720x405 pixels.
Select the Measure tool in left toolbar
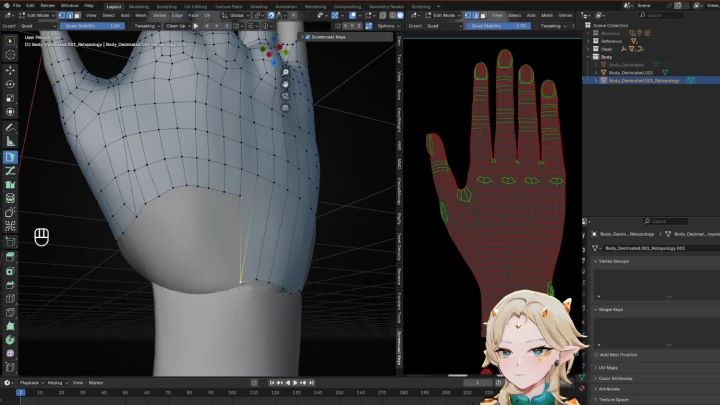coord(10,142)
